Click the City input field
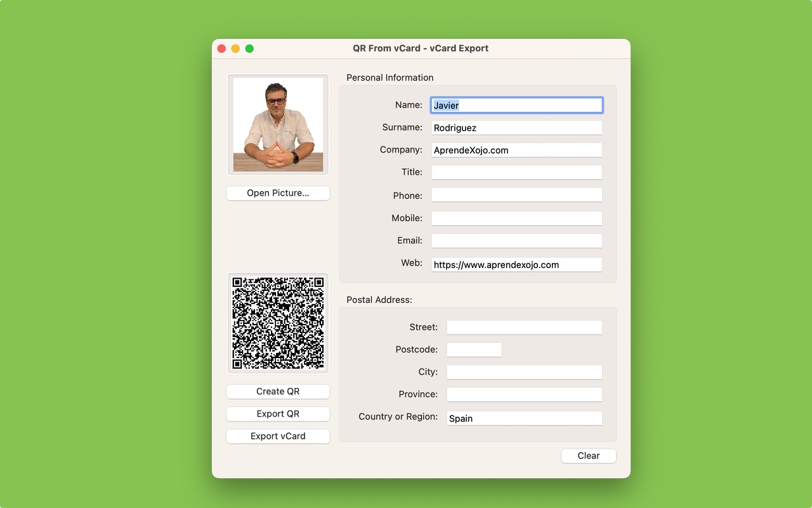This screenshot has width=812, height=508. coord(524,371)
